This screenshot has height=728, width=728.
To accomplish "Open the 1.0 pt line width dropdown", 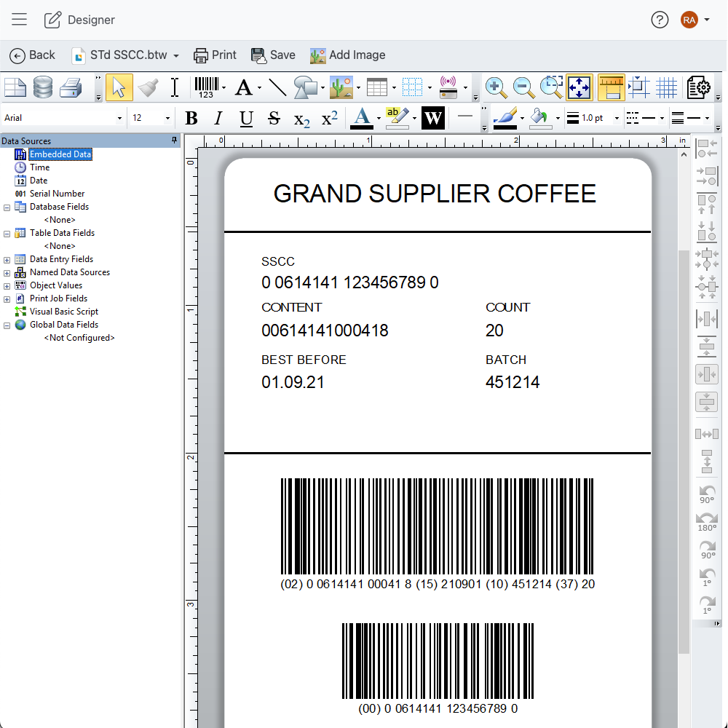I will pos(617,118).
